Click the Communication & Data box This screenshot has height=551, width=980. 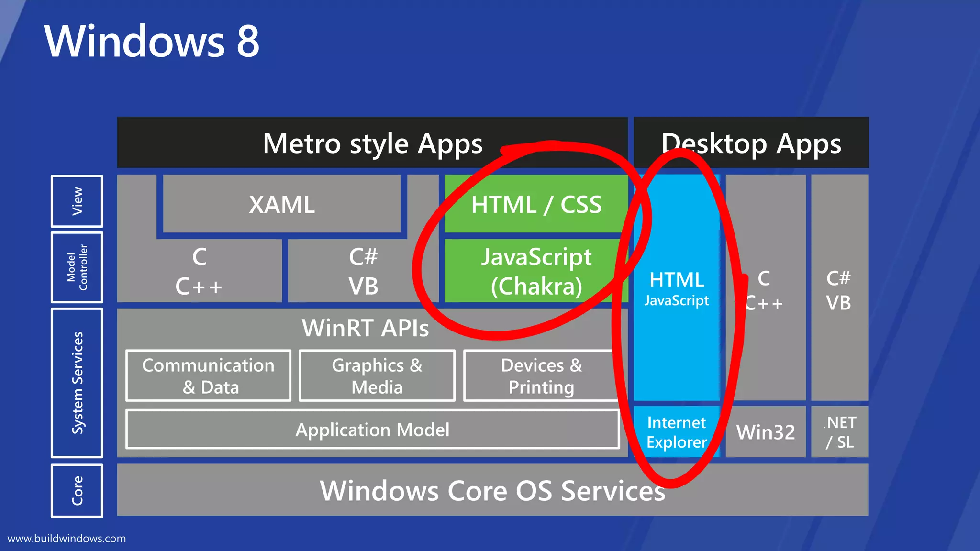[x=208, y=375]
